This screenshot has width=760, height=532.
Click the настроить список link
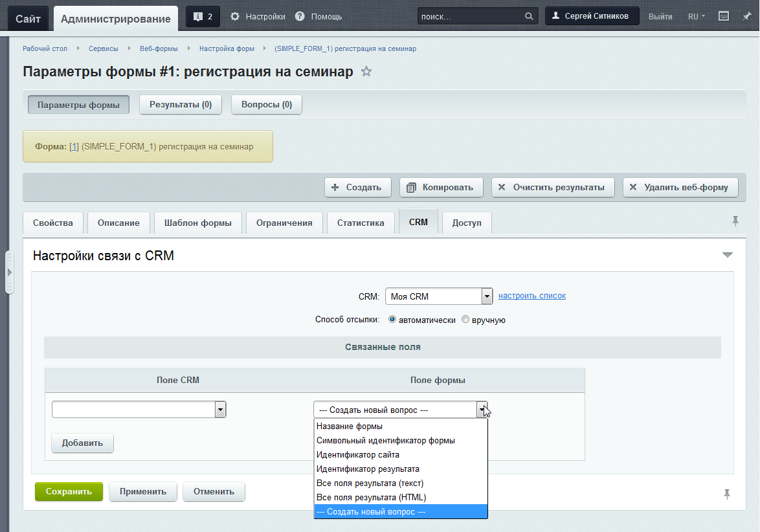[531, 296]
